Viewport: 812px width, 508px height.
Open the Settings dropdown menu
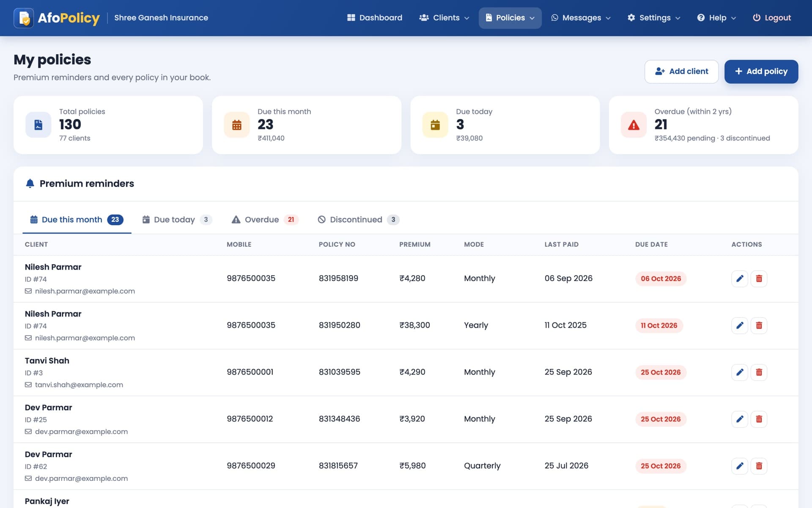point(654,18)
